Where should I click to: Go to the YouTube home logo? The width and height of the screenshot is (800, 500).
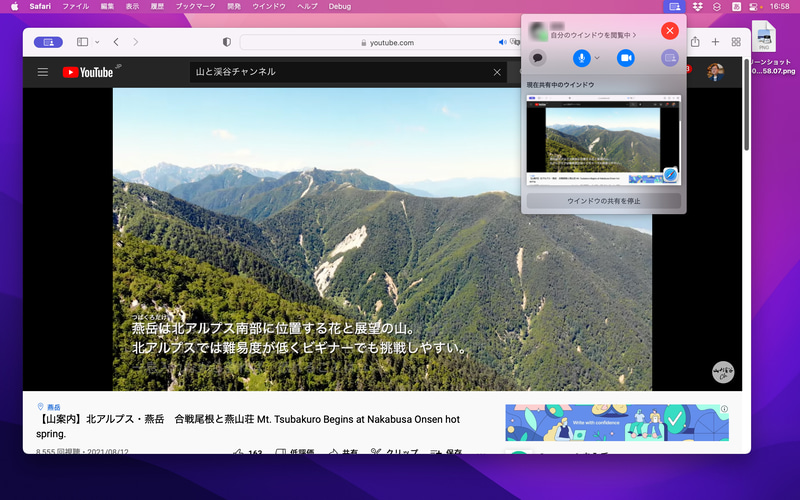(88, 72)
